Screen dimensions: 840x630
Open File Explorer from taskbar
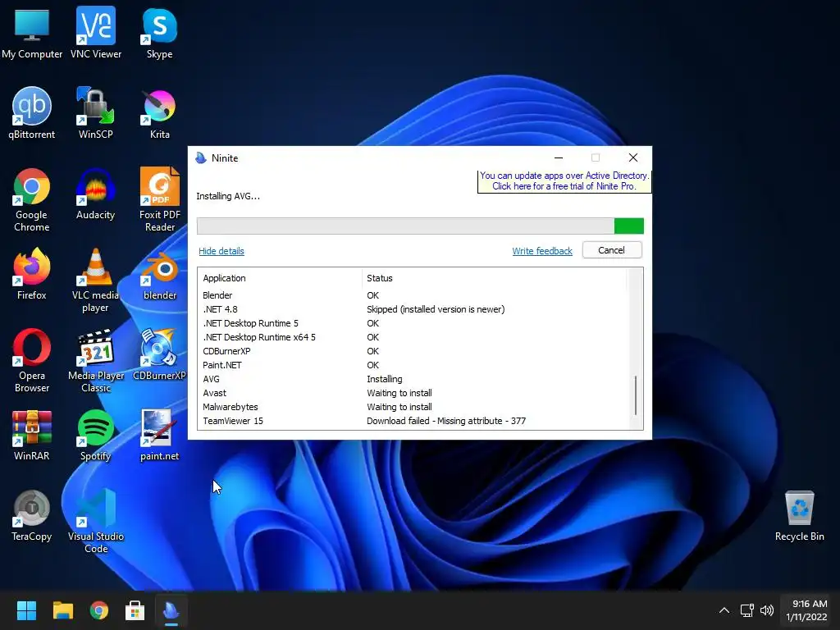tap(62, 610)
